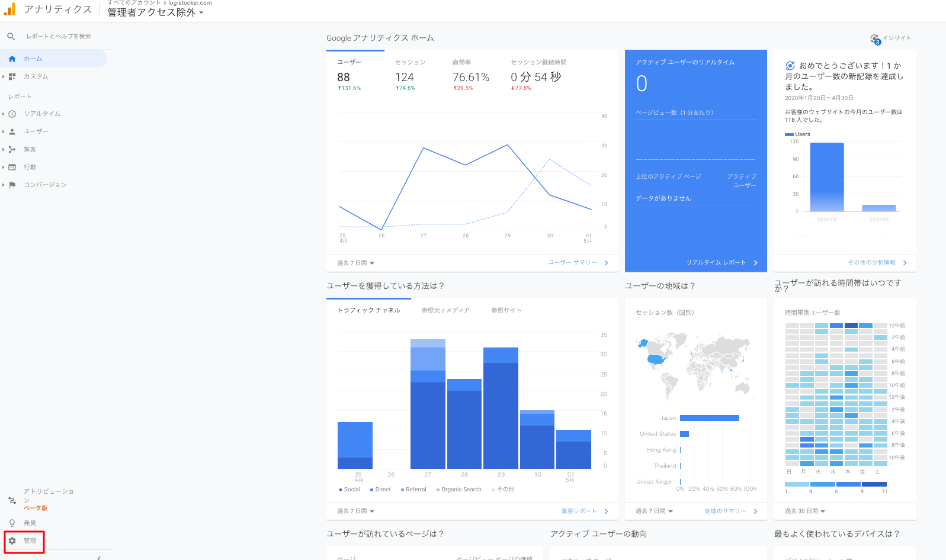Click the Home house icon
The image size is (946, 560).
click(12, 59)
